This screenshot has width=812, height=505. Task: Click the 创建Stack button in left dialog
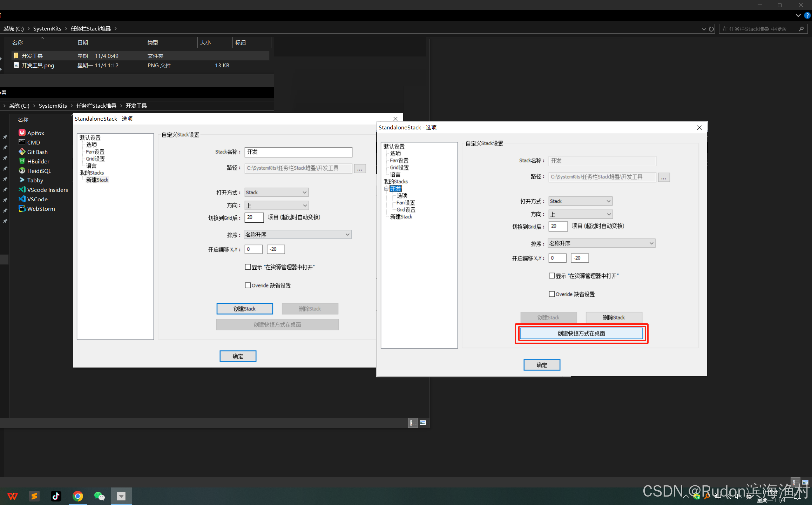pos(244,309)
